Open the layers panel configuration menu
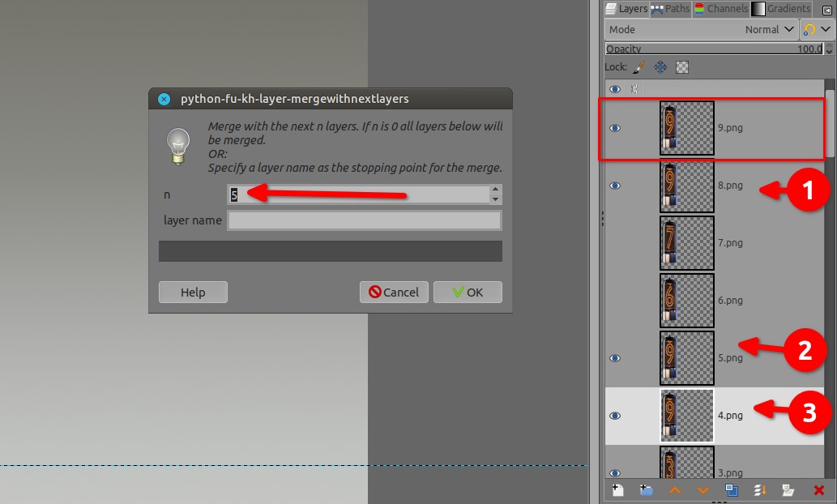This screenshot has width=837, height=504. tap(826, 10)
